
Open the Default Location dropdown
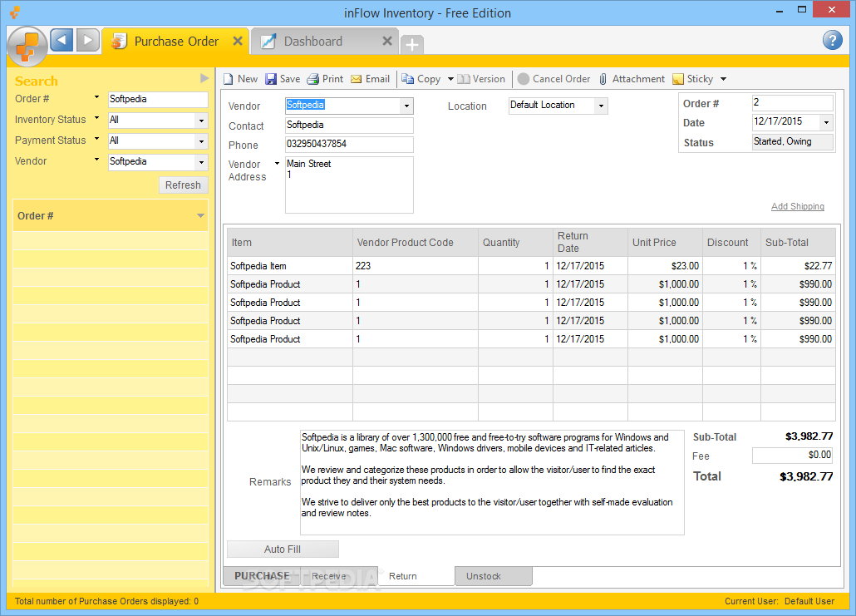pyautogui.click(x=601, y=106)
